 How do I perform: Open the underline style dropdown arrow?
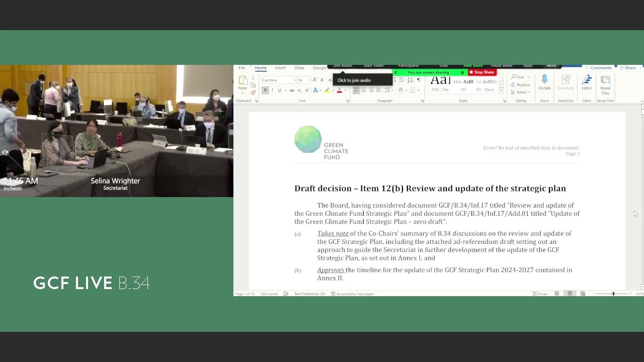pyautogui.click(x=285, y=90)
